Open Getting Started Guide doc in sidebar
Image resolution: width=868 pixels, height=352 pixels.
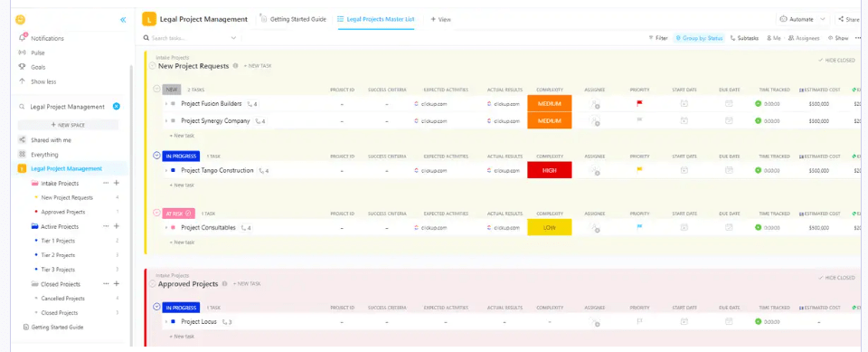click(x=53, y=327)
